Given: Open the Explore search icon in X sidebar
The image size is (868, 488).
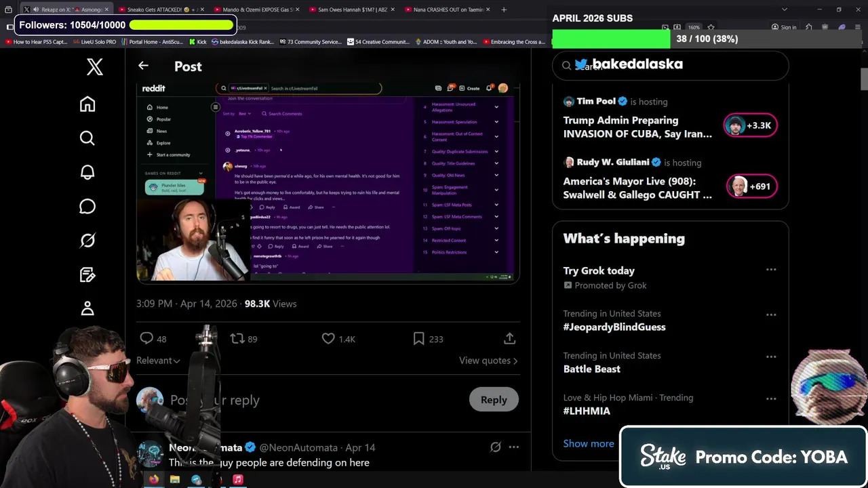Looking at the screenshot, I should (87, 138).
